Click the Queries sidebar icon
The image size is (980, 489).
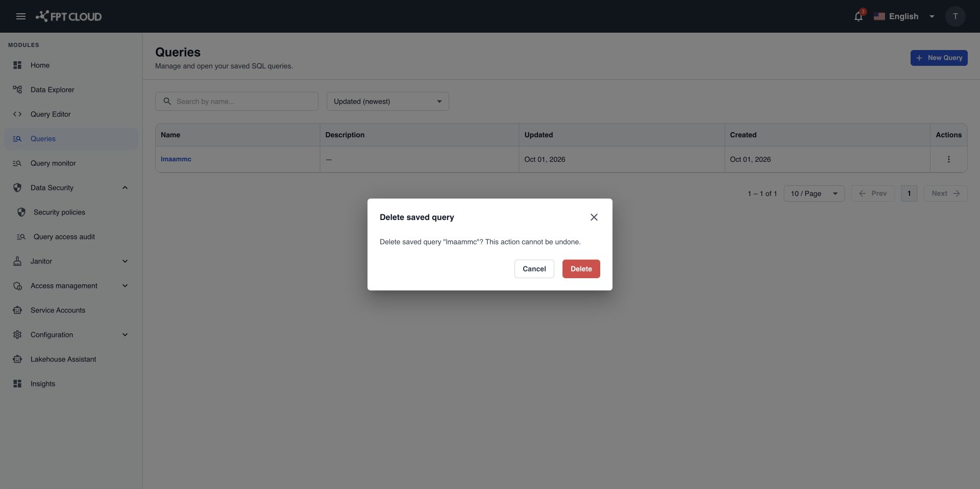17,139
